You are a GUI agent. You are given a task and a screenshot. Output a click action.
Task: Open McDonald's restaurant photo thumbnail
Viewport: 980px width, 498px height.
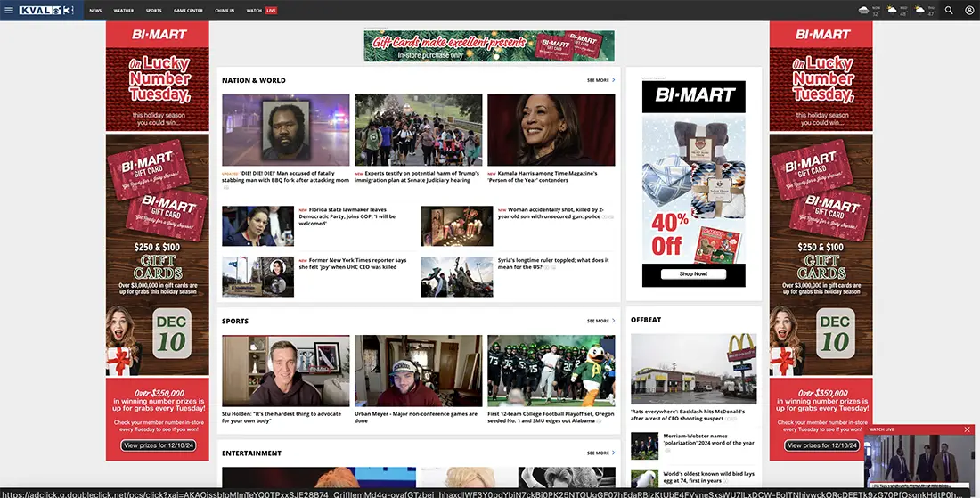694,369
